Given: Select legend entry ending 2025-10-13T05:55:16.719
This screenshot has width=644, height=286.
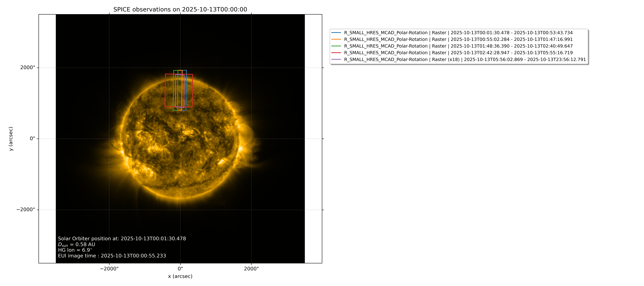Looking at the screenshot, I should 458,53.
